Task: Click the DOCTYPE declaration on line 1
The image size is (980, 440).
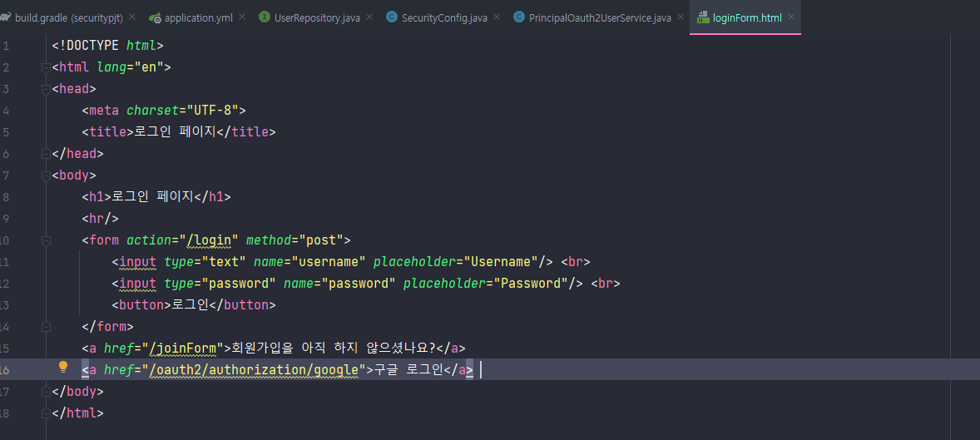Action: coord(107,46)
